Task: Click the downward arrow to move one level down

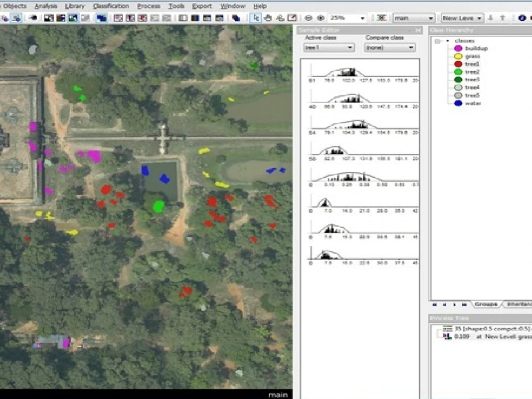Action: [491, 18]
